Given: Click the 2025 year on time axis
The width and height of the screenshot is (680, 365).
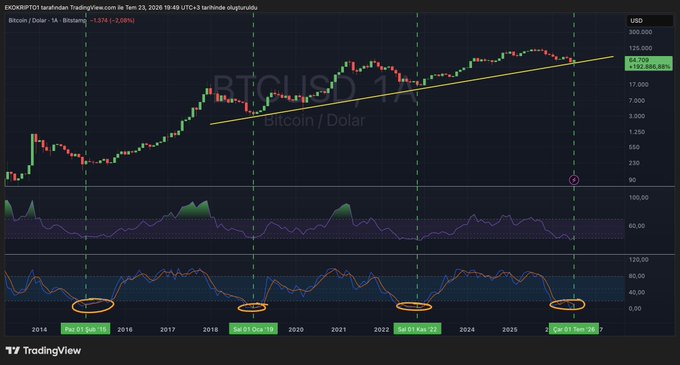Looking at the screenshot, I should pos(510,329).
